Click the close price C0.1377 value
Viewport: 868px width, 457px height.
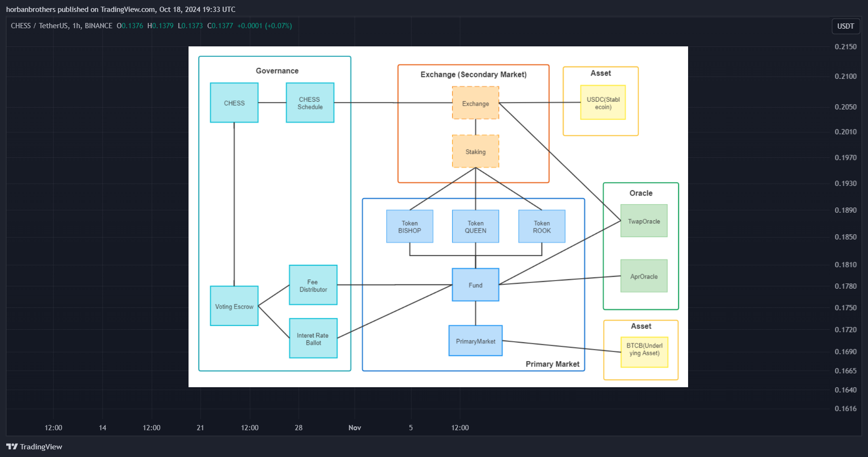220,26
